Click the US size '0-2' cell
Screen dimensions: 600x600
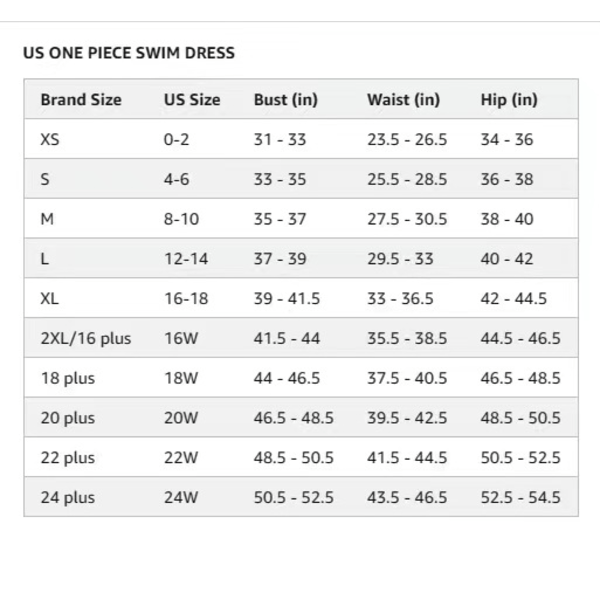[177, 140]
